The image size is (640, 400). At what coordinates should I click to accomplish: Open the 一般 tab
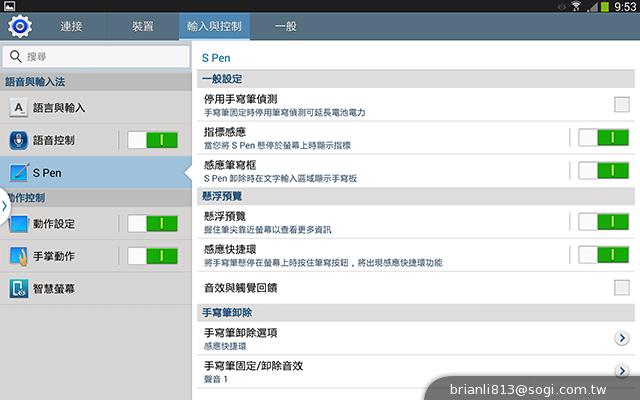(x=285, y=25)
